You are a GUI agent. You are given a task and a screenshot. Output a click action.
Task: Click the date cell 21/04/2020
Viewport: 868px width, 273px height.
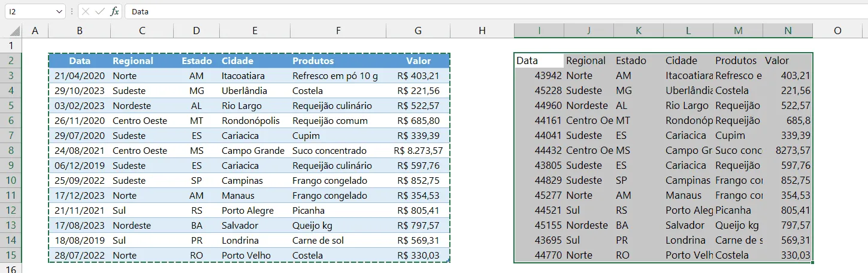click(80, 75)
